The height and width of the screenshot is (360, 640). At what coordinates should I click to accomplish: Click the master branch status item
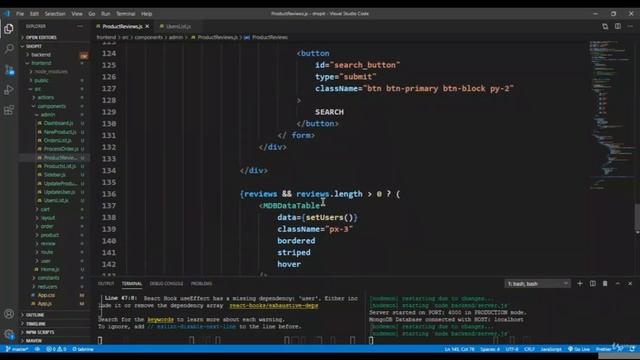(x=17, y=349)
